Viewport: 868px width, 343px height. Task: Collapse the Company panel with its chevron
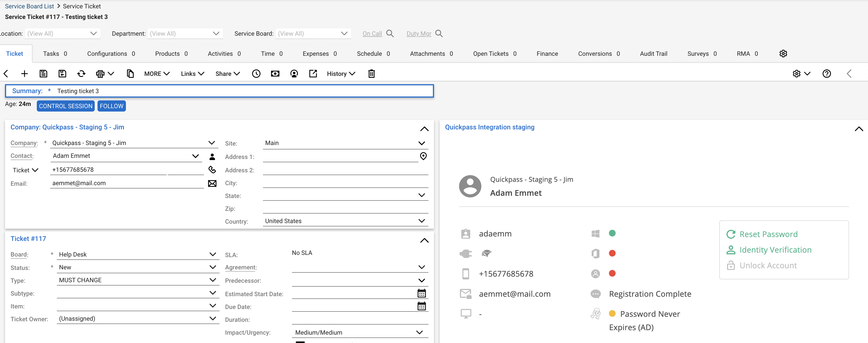click(424, 129)
